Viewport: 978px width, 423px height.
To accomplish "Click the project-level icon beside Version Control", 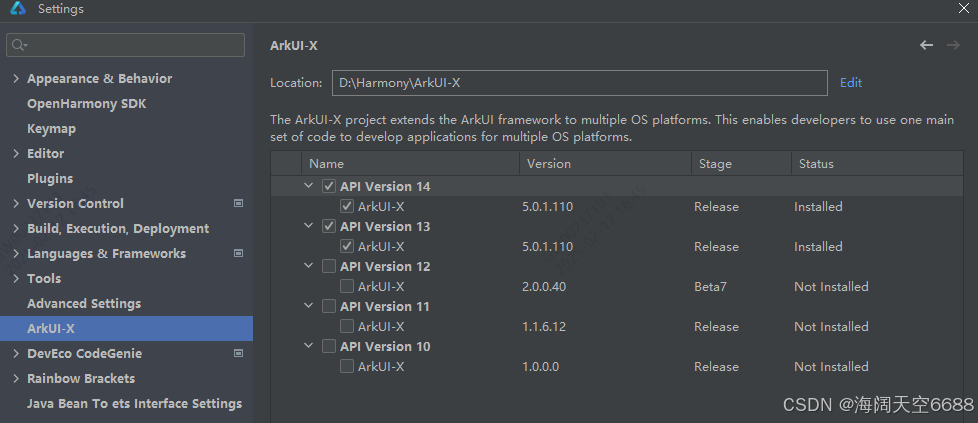I will pyautogui.click(x=238, y=203).
